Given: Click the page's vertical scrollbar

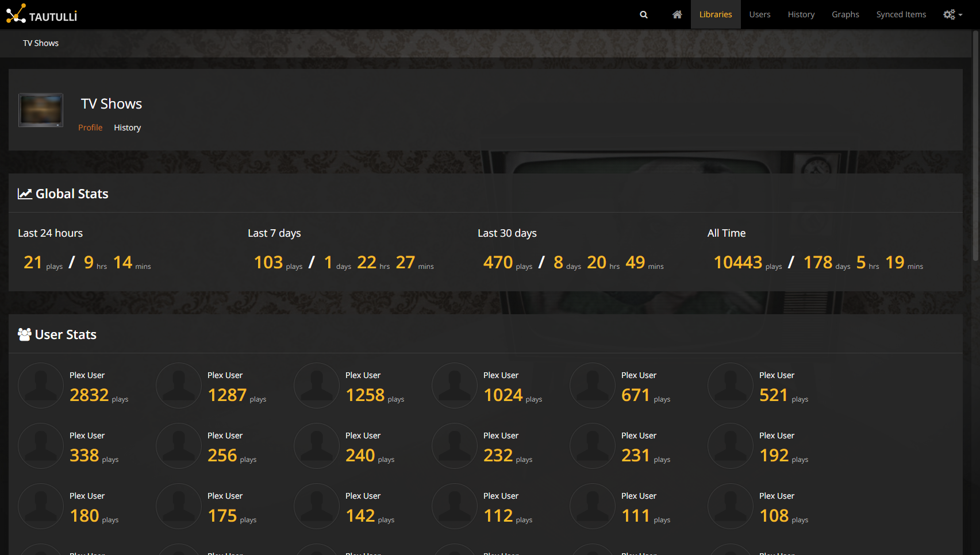Looking at the screenshot, I should click(x=975, y=144).
